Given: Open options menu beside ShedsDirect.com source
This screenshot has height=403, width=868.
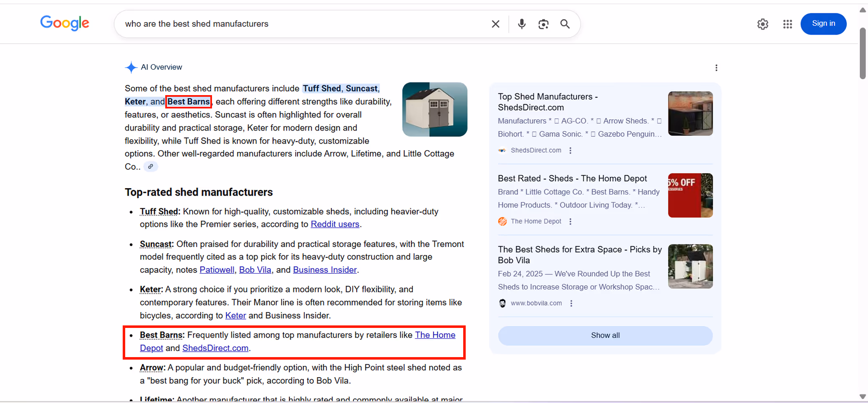Looking at the screenshot, I should (x=570, y=150).
